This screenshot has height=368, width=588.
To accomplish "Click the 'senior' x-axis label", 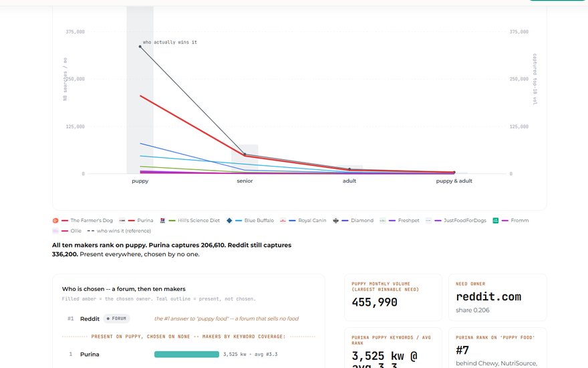I will click(x=245, y=181).
